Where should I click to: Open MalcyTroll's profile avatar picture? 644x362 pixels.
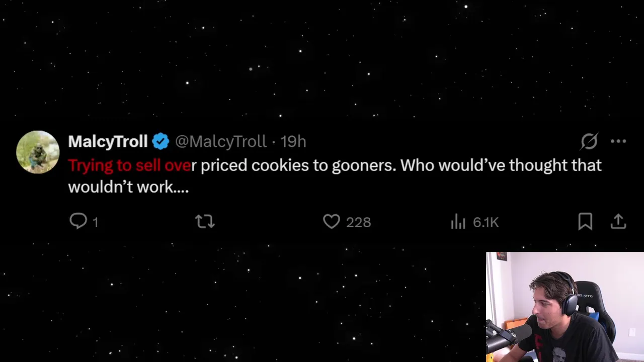(38, 152)
